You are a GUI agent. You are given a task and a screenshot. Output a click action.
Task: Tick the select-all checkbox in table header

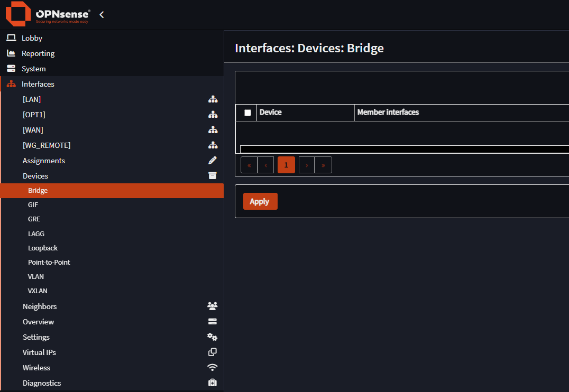pyautogui.click(x=248, y=113)
